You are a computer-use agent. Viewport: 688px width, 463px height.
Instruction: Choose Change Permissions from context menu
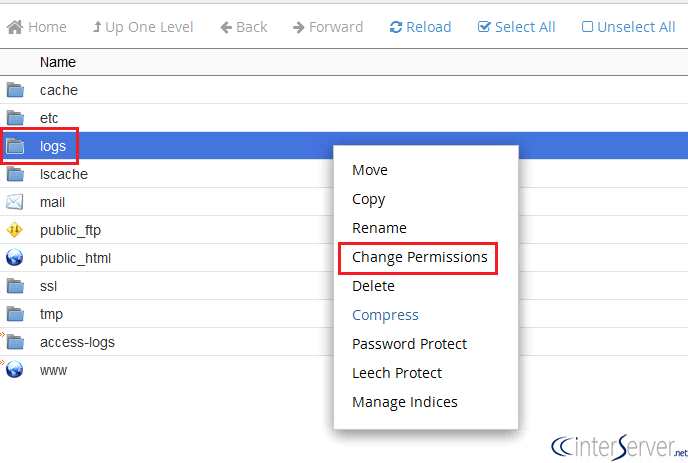(419, 257)
